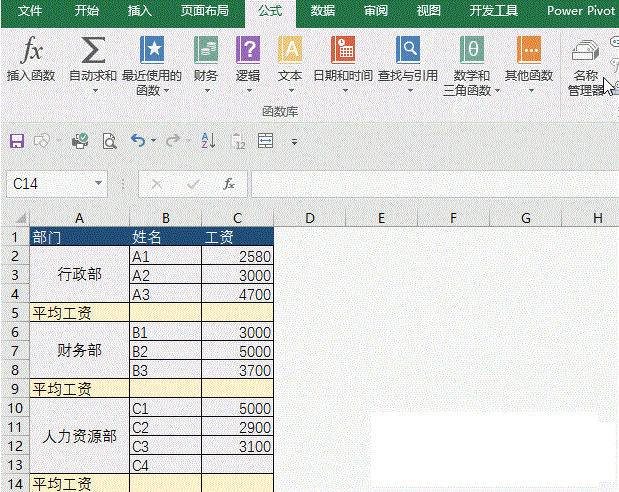Click the quick print icon in quick access toolbar
619x492 pixels.
[80, 141]
